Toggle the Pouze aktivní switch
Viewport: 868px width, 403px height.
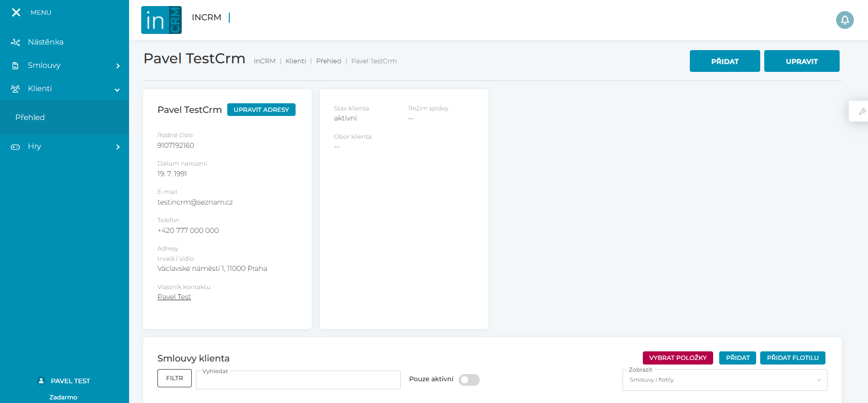[x=469, y=380]
